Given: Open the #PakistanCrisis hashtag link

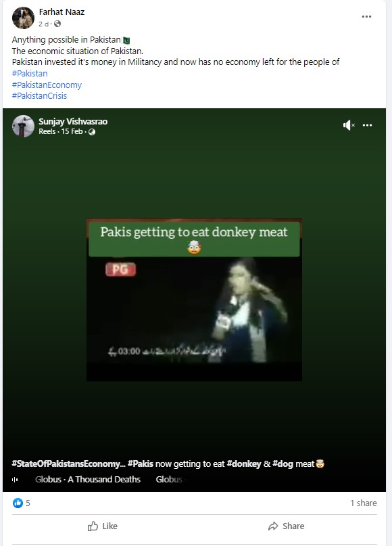Looking at the screenshot, I should pos(39,96).
